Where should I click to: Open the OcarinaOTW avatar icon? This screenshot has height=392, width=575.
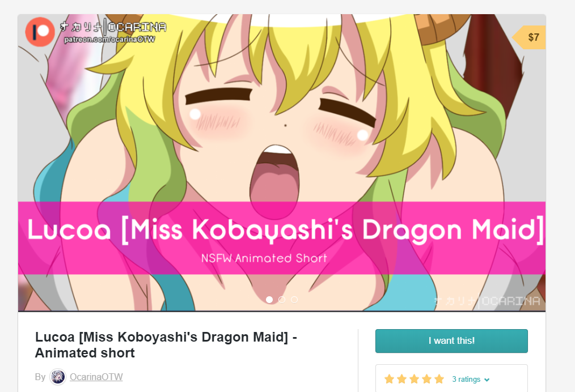pos(58,377)
